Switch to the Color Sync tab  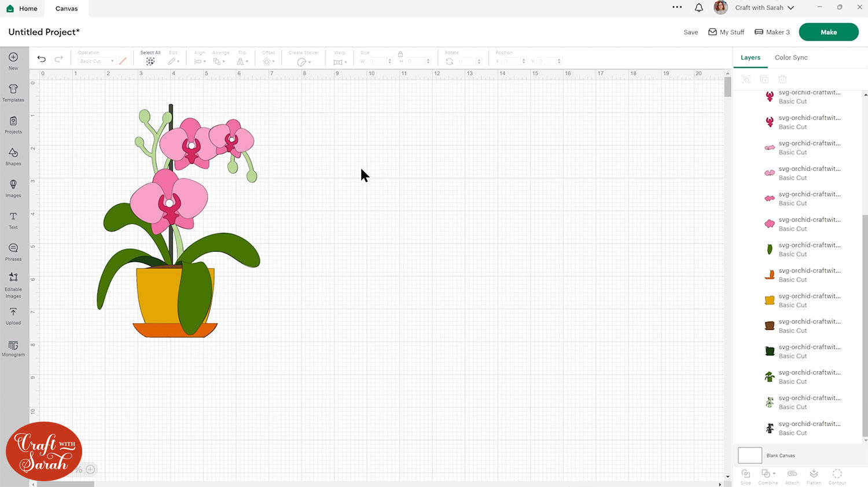pyautogui.click(x=790, y=57)
